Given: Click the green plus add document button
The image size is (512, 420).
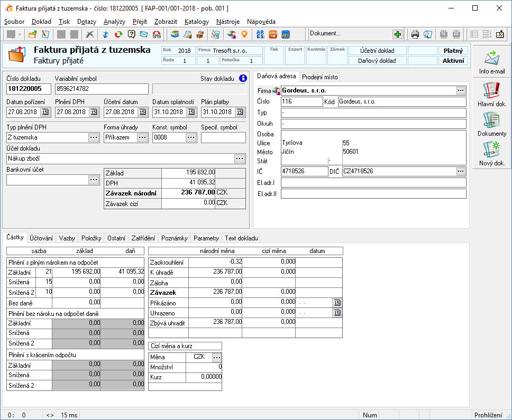Looking at the screenshot, I should click(398, 34).
